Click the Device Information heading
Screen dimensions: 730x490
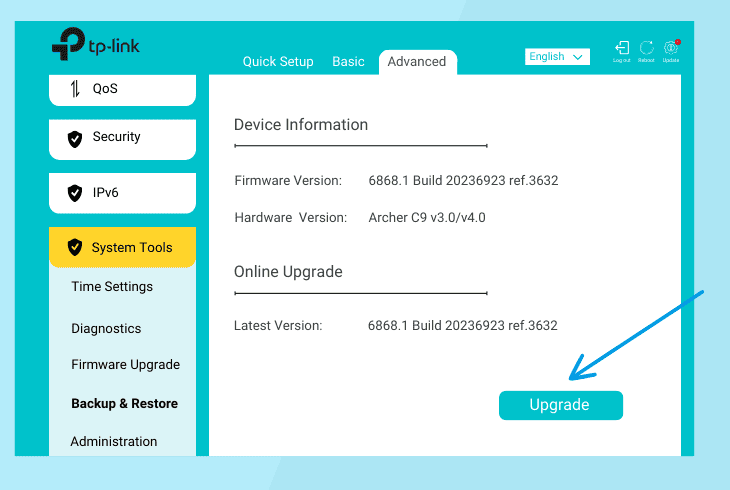301,125
